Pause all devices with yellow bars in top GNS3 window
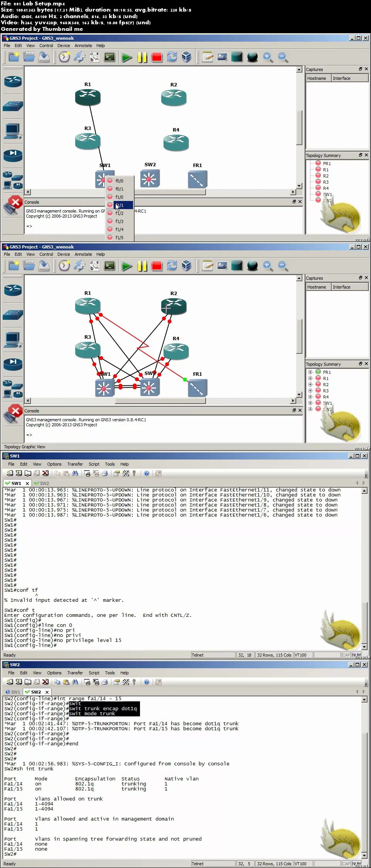Screen dimensions: 371x868 [142, 57]
